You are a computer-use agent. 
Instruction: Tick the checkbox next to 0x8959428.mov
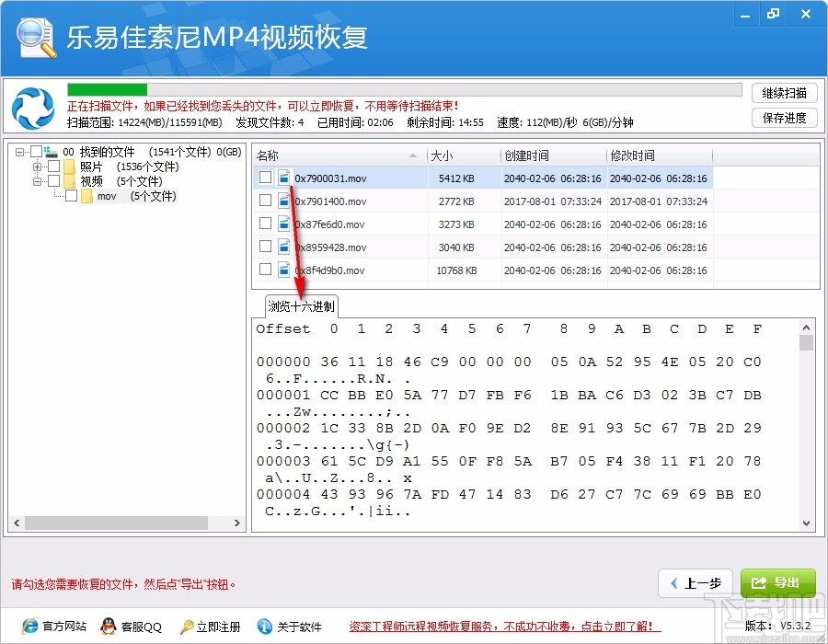266,247
